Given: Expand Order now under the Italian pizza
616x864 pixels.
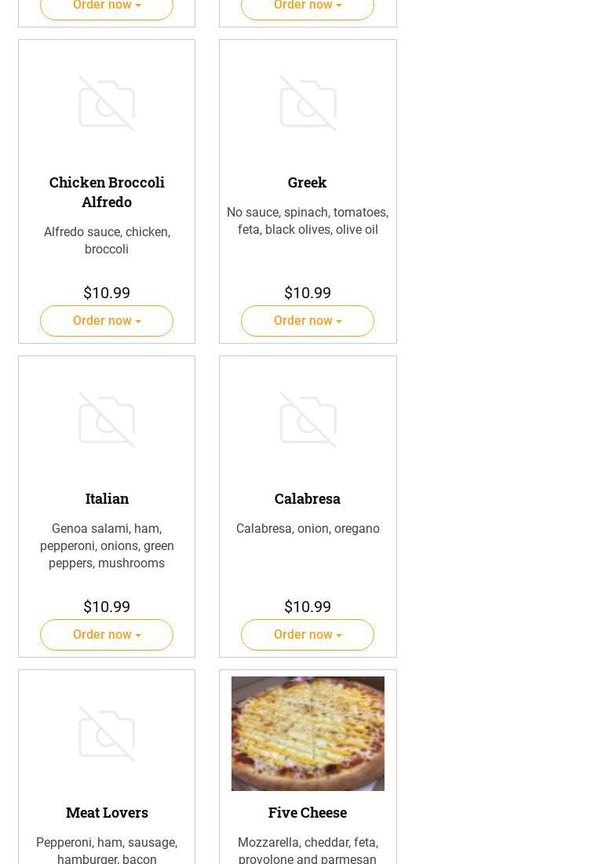Looking at the screenshot, I should click(x=107, y=635).
